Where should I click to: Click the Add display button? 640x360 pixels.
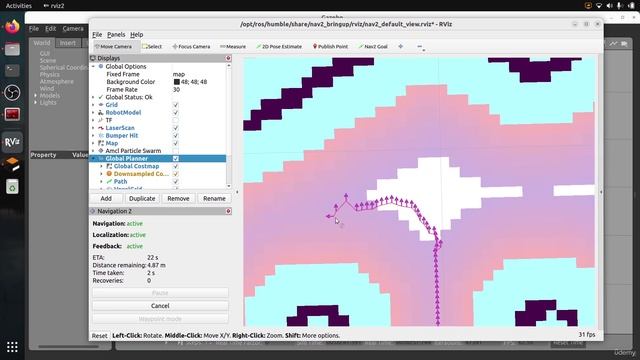(x=106, y=198)
